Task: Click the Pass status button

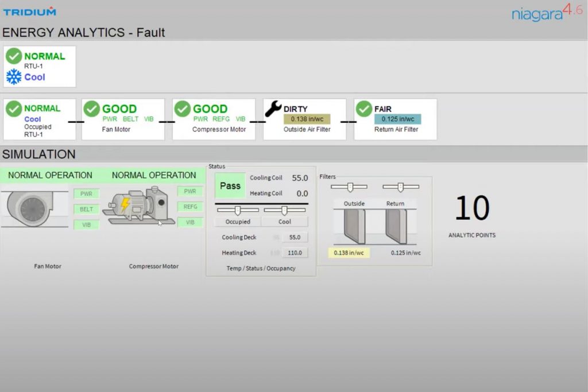Action: (x=230, y=185)
